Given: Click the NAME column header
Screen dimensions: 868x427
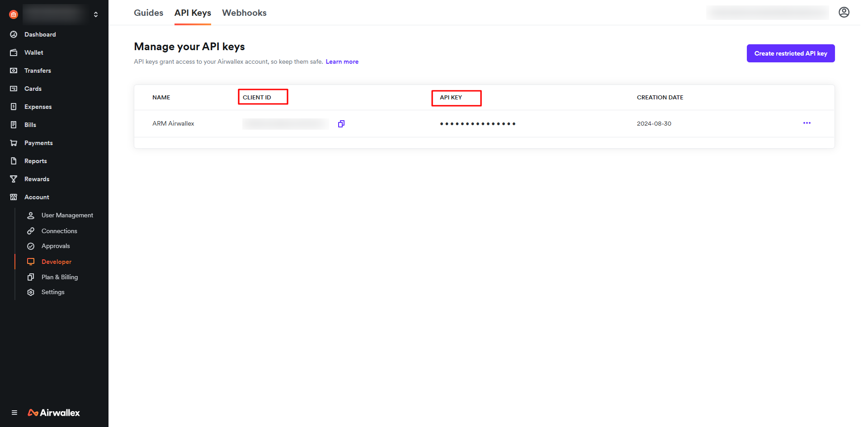Looking at the screenshot, I should pyautogui.click(x=161, y=98).
